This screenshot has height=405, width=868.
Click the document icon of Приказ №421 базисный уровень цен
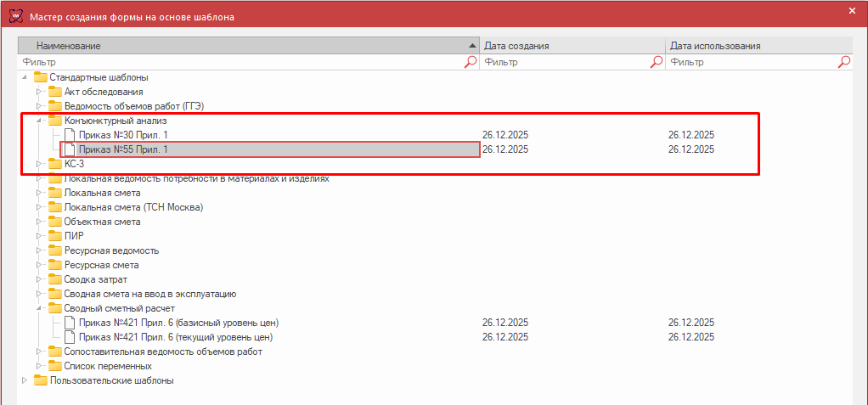pyautogui.click(x=70, y=323)
